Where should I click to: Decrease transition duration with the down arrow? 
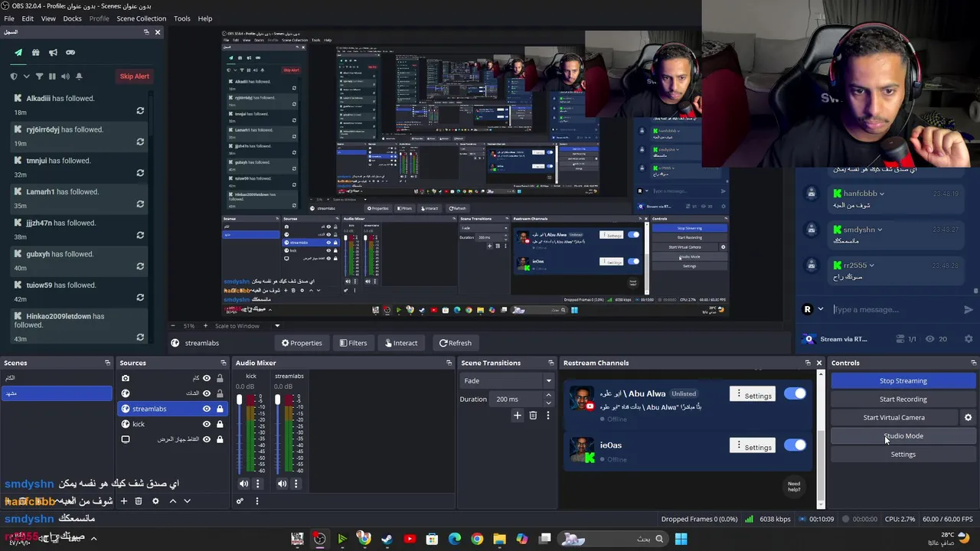(548, 403)
